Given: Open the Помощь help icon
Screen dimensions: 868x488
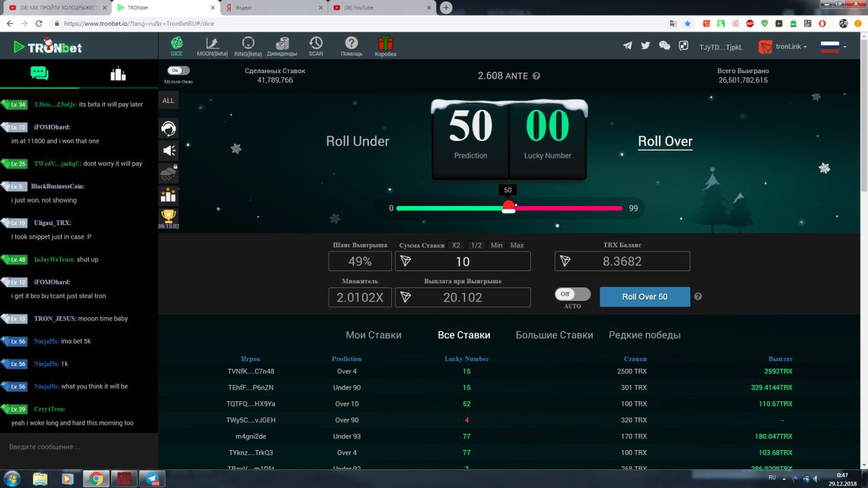Looking at the screenshot, I should pos(351,46).
